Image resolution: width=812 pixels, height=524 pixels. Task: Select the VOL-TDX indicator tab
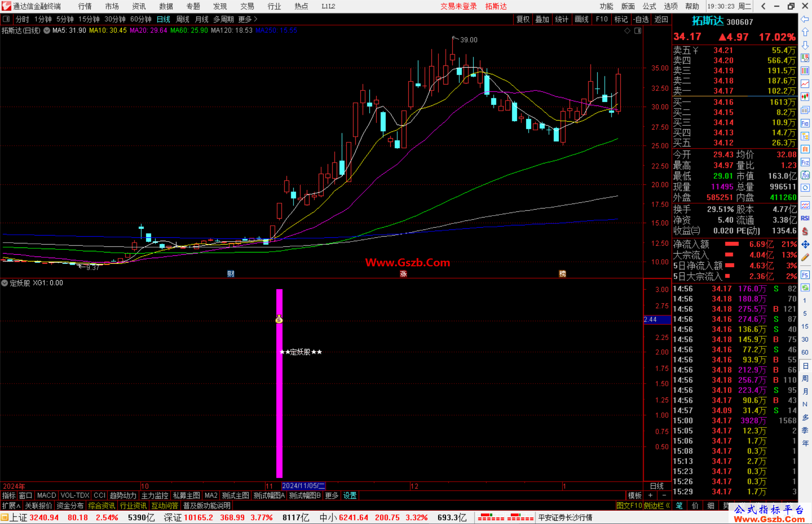pos(75,496)
